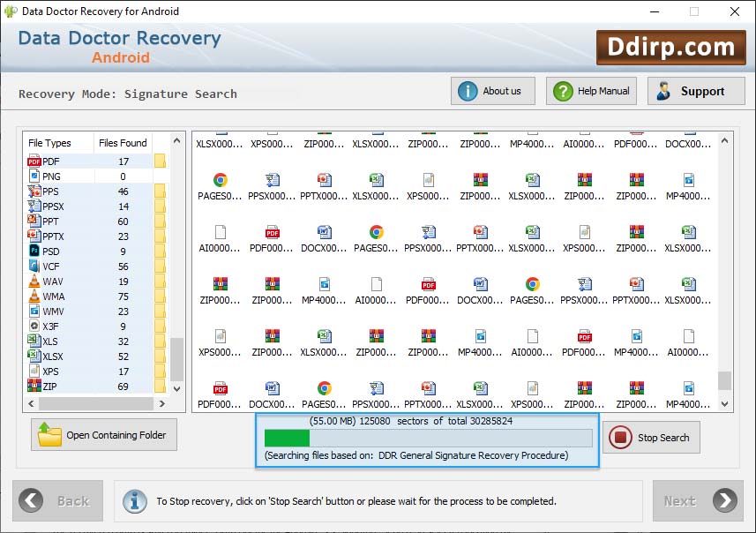Click the recovered files pane scrollbar thumb
Image resolution: width=756 pixels, height=533 pixels.
coord(724,380)
